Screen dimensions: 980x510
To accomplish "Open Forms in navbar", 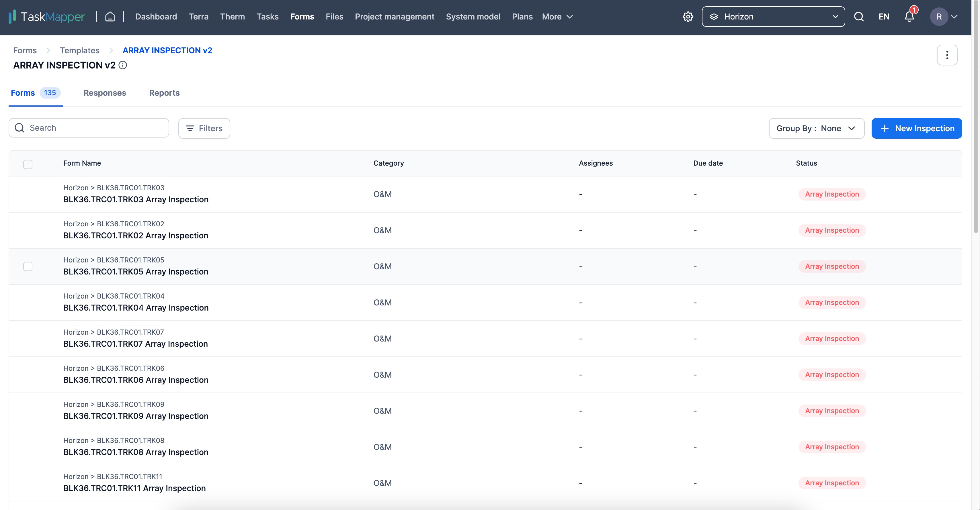I will coord(302,17).
